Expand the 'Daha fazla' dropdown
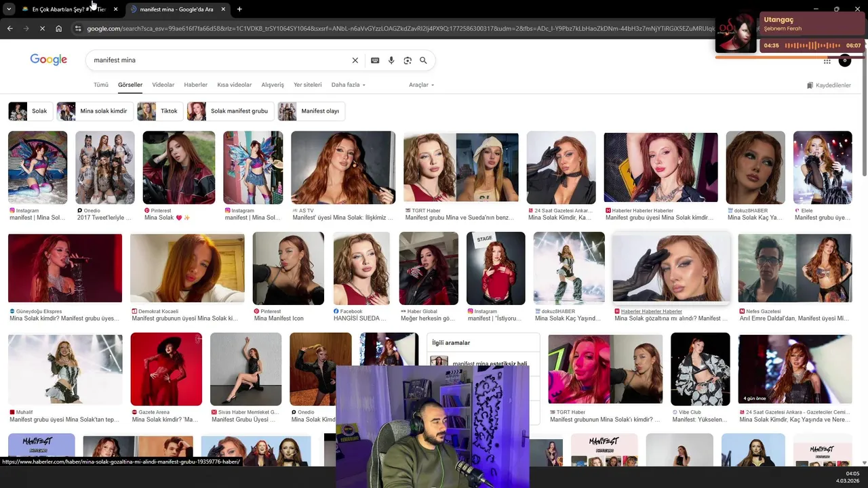868x488 pixels. click(349, 85)
